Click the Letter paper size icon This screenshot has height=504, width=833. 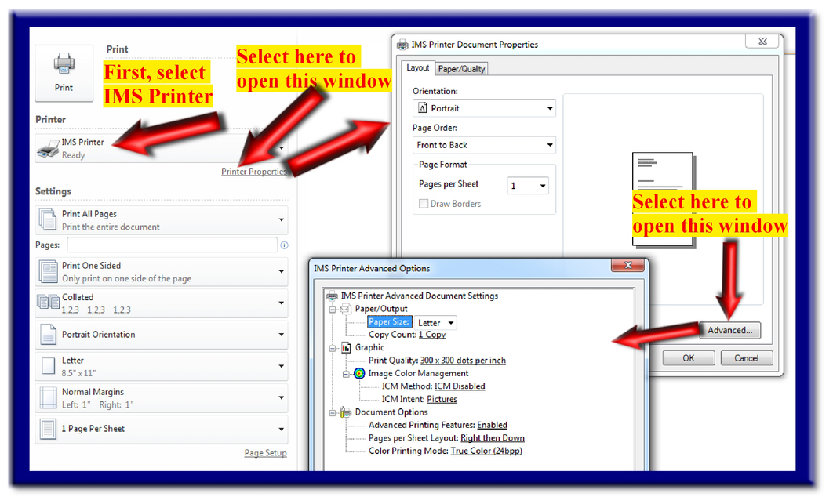coord(49,366)
